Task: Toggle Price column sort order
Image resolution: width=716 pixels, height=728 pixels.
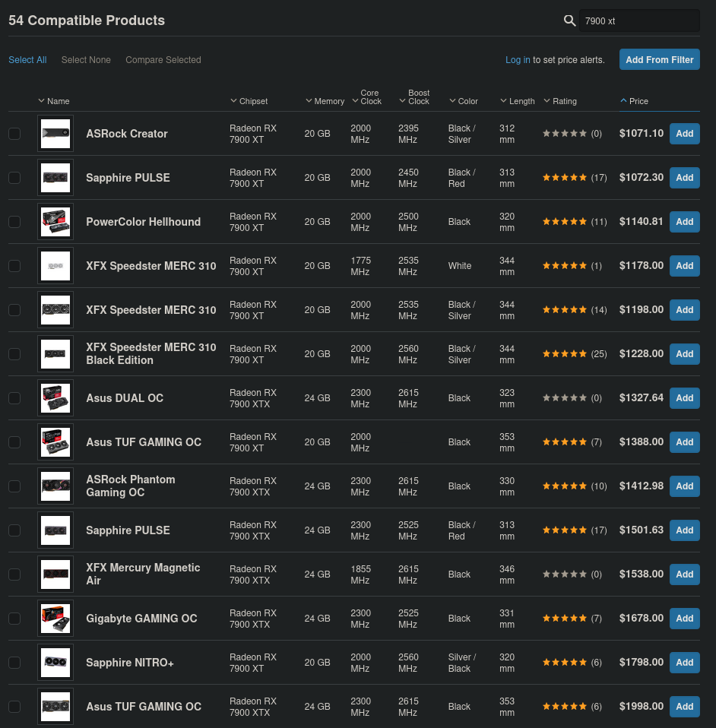Action: click(634, 101)
